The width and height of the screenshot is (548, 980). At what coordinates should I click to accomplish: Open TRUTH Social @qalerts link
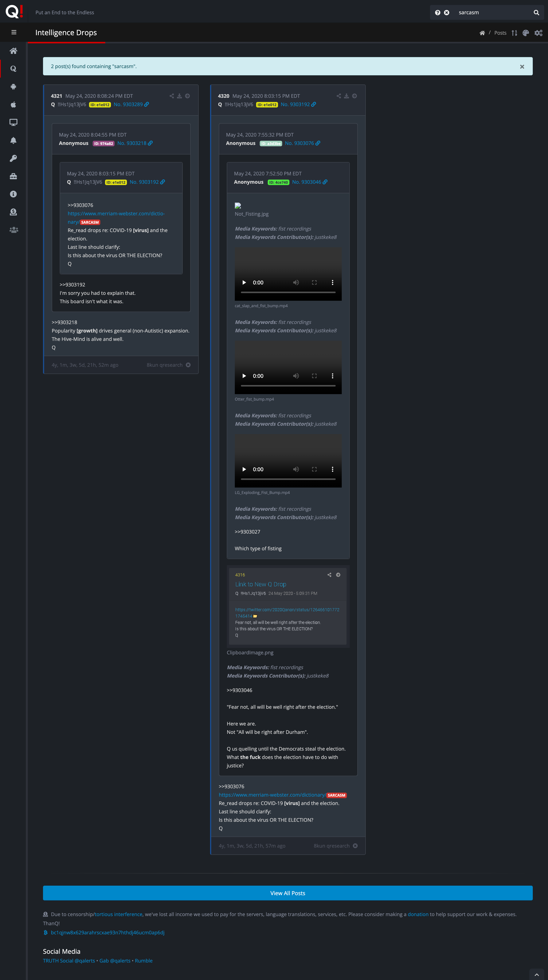click(x=69, y=961)
